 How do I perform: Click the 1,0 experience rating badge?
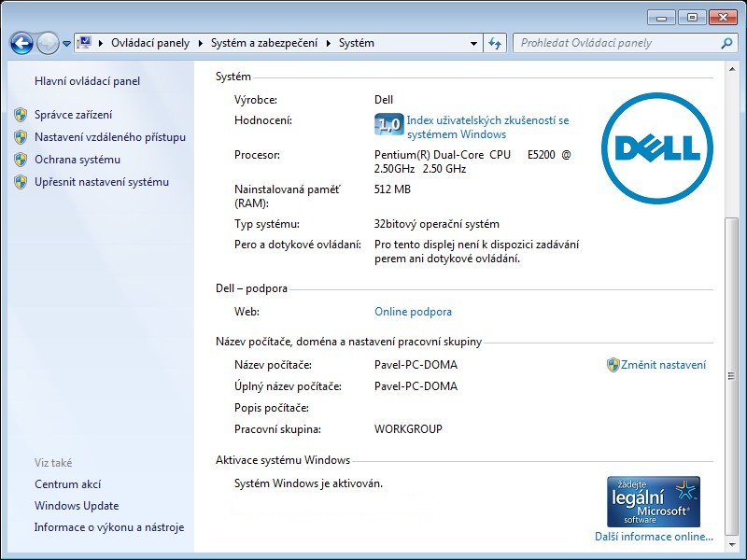pyautogui.click(x=388, y=123)
